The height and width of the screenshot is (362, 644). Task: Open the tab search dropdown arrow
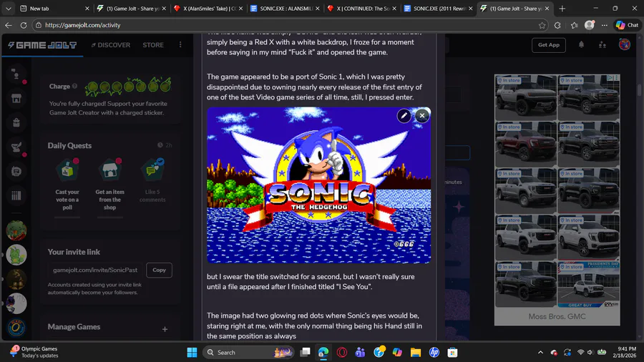coord(8,8)
